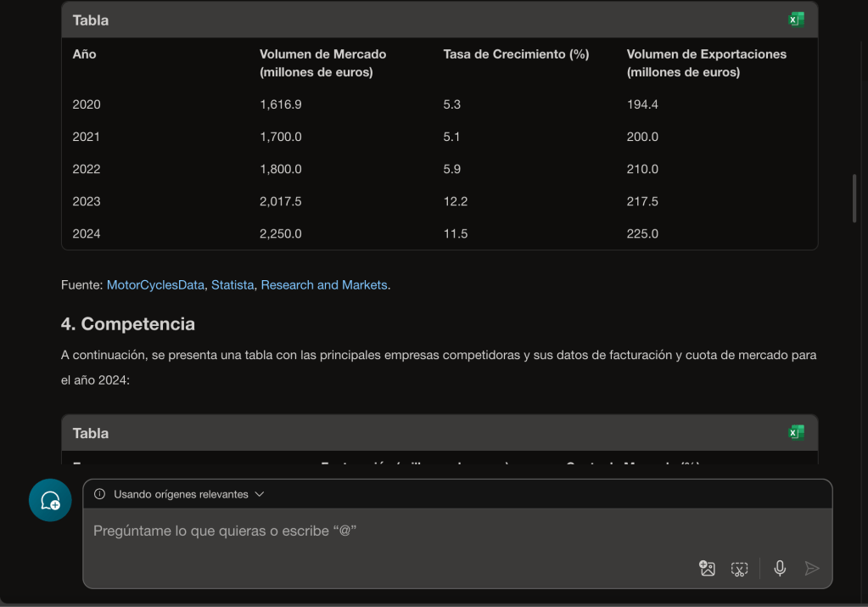Viewport: 868px width, 607px height.
Task: Export the market volume table to Excel
Action: click(796, 20)
